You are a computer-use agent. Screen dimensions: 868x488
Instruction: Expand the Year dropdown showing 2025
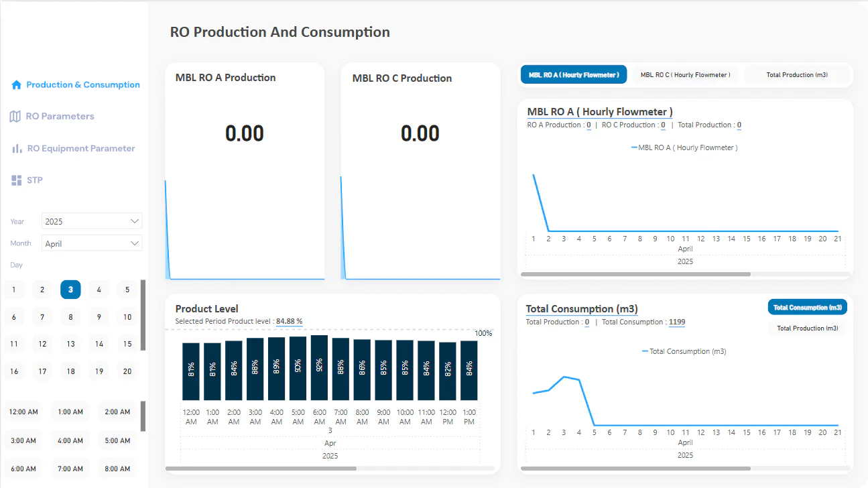point(92,221)
